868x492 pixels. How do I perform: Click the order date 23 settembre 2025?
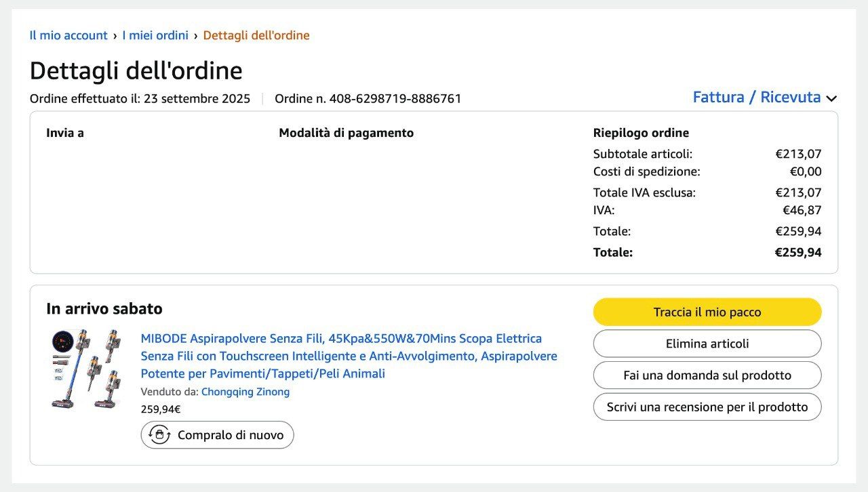click(x=197, y=99)
